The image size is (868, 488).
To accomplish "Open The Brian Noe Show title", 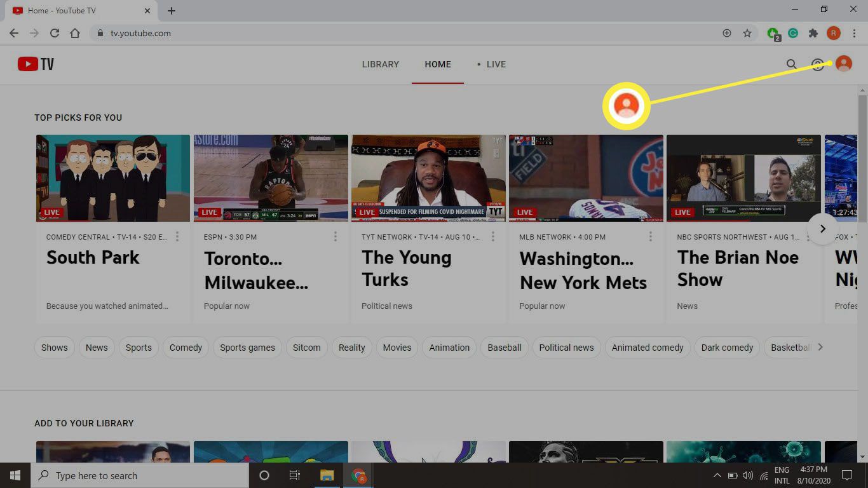I will [x=738, y=269].
